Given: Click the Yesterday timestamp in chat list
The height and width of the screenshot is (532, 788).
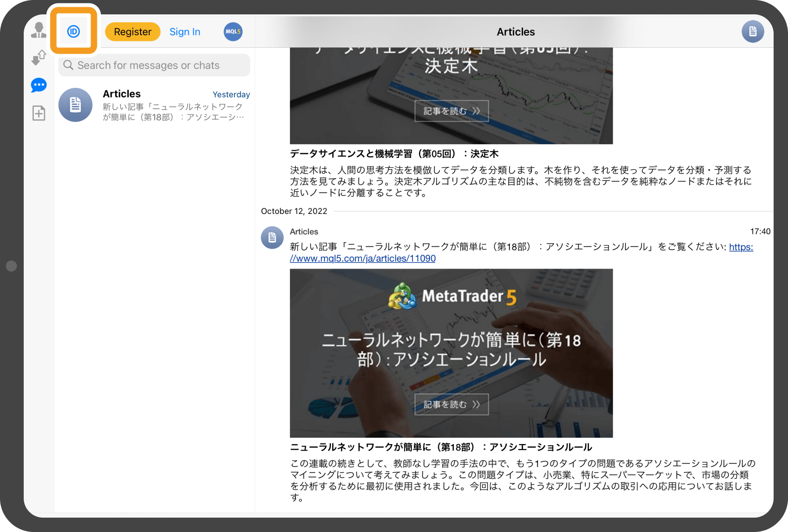Looking at the screenshot, I should (x=231, y=94).
